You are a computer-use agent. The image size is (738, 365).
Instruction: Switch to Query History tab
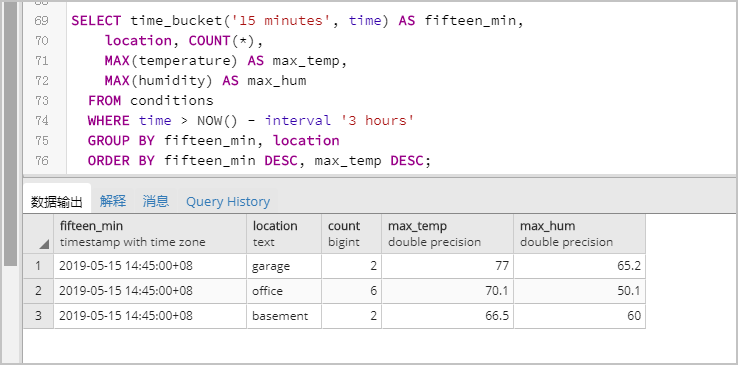pyautogui.click(x=228, y=202)
